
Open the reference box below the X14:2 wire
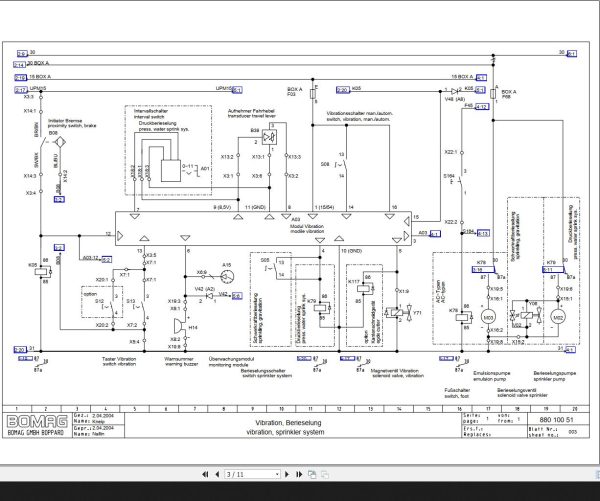59,199
